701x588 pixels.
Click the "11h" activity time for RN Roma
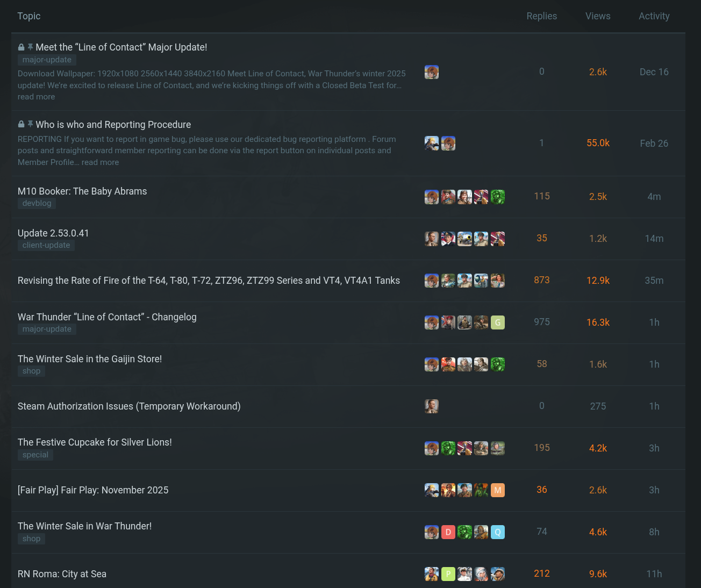(x=654, y=574)
